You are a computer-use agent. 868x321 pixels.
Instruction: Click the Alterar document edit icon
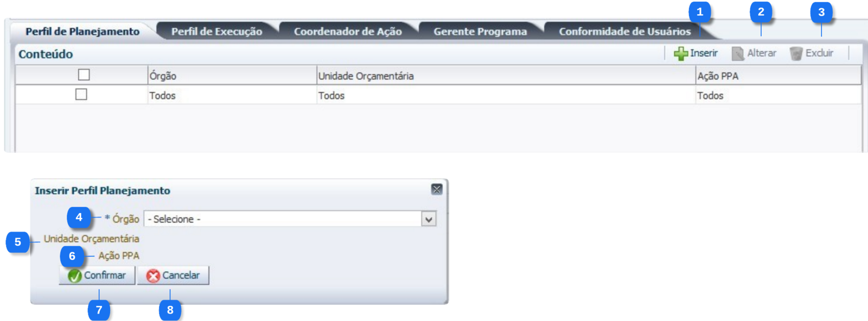pyautogui.click(x=738, y=53)
